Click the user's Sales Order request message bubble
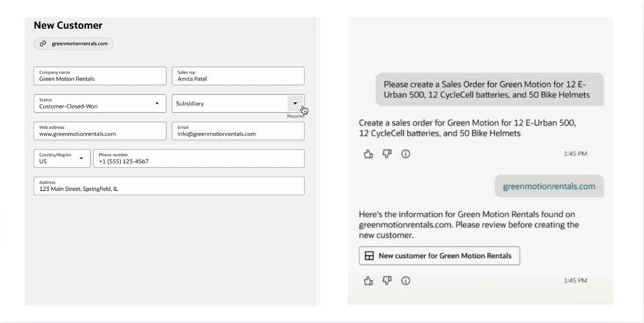The width and height of the screenshot is (644, 323). click(489, 89)
